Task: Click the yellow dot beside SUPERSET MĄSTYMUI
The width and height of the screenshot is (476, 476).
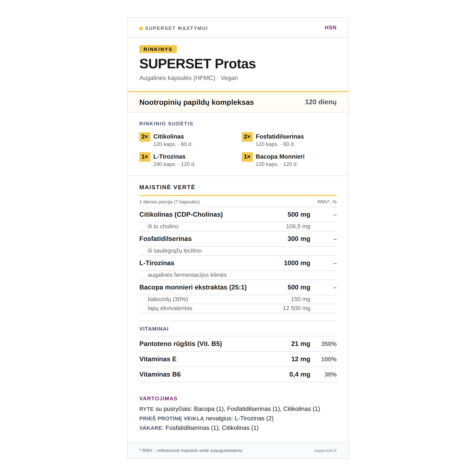Action: pos(141,28)
